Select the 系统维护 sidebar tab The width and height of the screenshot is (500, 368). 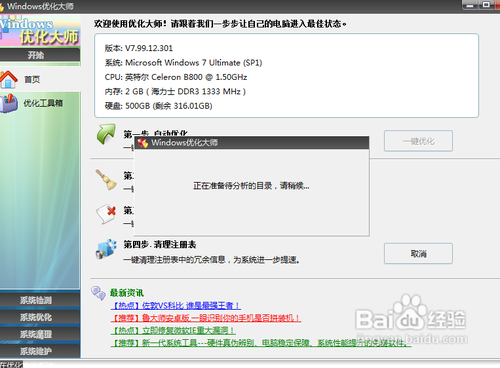(40, 351)
